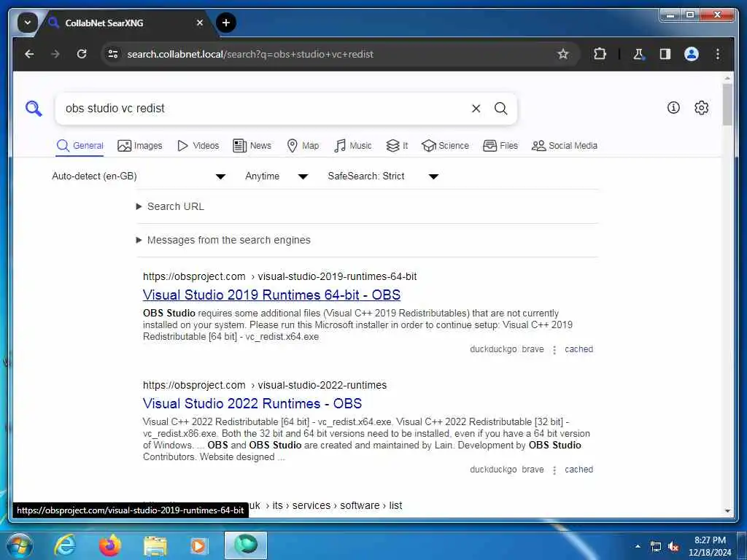The width and height of the screenshot is (747, 560).
Task: Clear the search query with X
Action: 476,109
